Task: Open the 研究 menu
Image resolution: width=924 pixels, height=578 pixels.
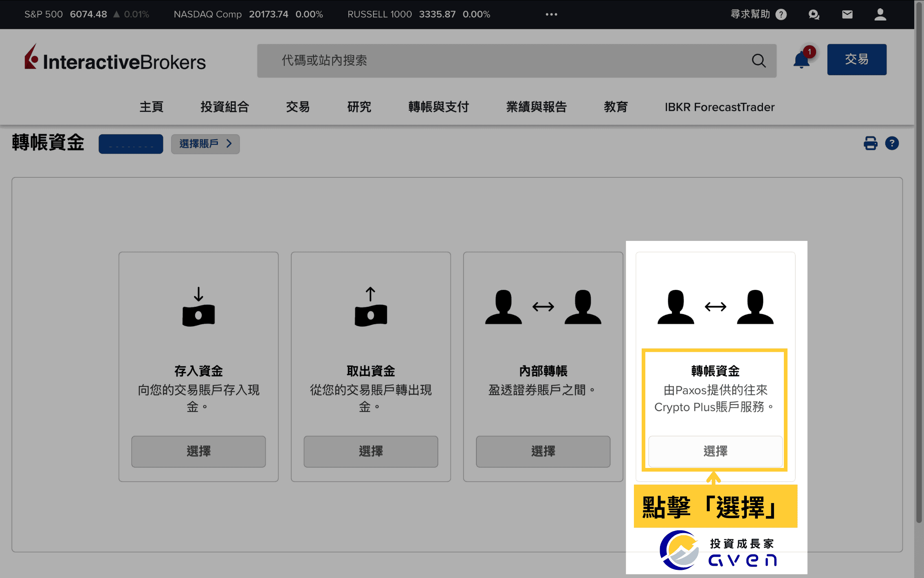Action: 359,107
